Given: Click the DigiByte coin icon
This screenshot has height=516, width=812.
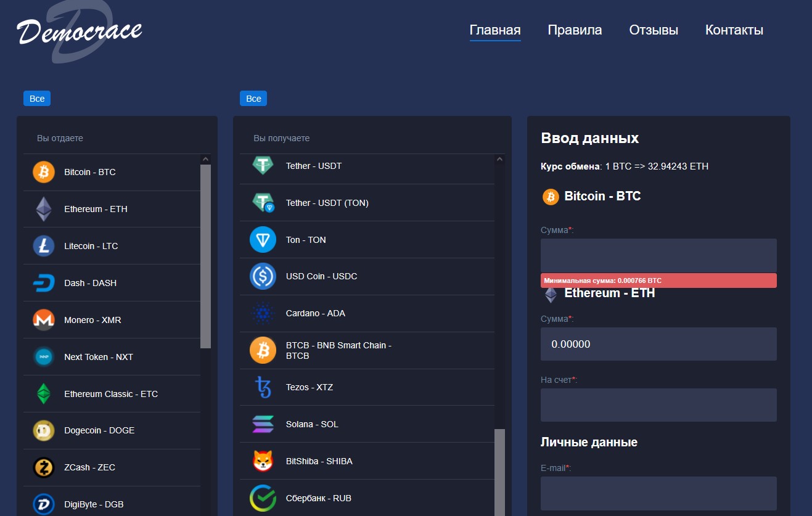Looking at the screenshot, I should pos(44,504).
